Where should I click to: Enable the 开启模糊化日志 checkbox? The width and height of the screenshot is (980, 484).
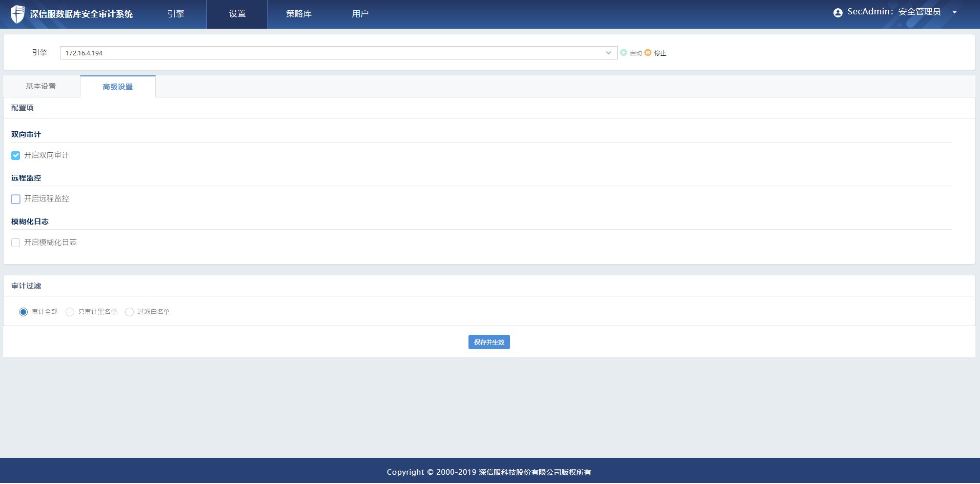pos(16,243)
